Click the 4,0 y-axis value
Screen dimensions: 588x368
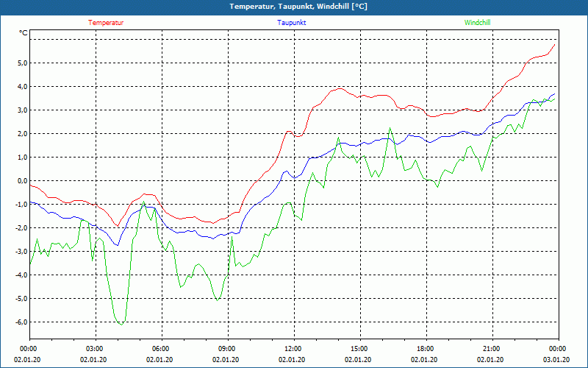pyautogui.click(x=23, y=87)
